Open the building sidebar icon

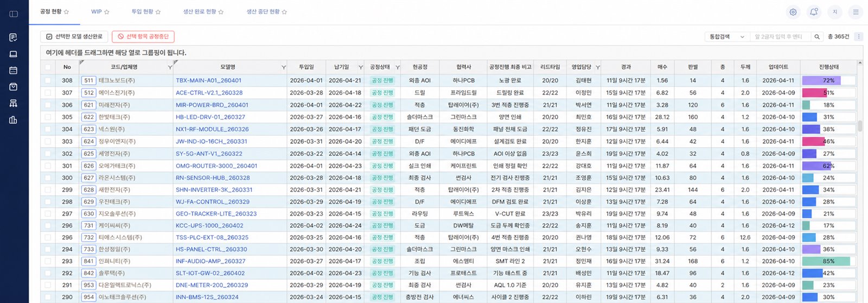(14, 120)
